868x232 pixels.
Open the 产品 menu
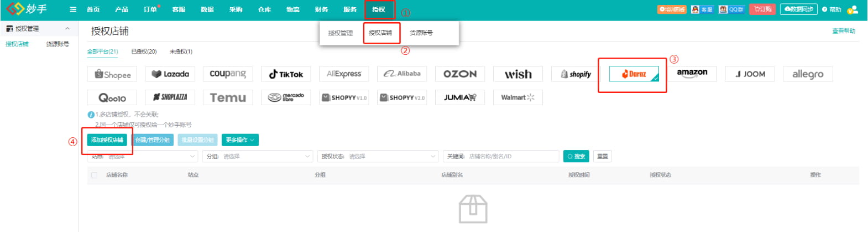[122, 9]
